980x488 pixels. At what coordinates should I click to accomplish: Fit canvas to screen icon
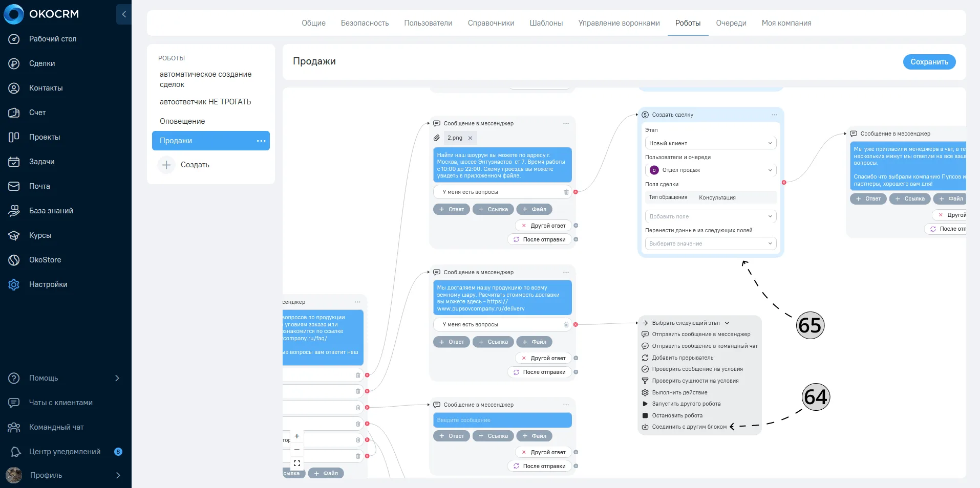tap(297, 463)
